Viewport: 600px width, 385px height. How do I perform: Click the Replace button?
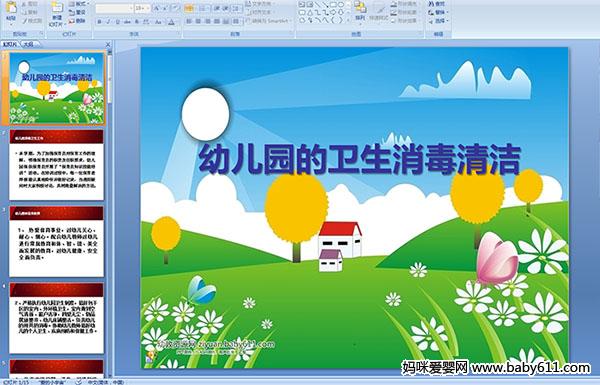(437, 12)
